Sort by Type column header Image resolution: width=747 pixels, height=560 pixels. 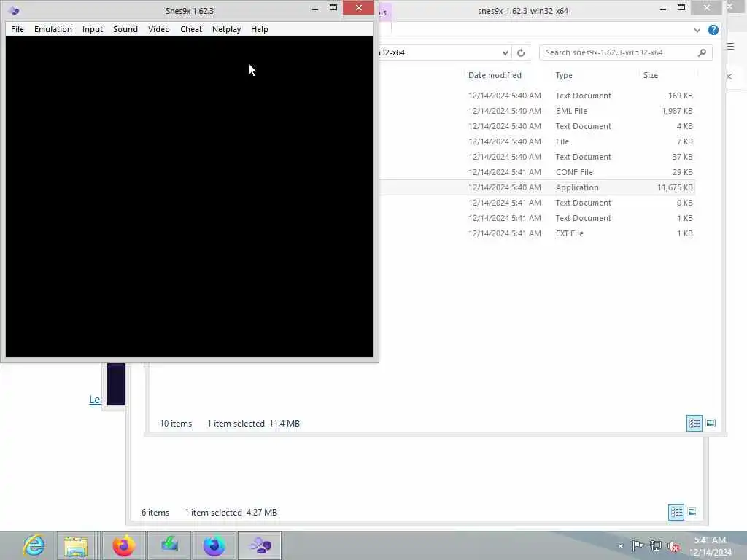click(564, 75)
